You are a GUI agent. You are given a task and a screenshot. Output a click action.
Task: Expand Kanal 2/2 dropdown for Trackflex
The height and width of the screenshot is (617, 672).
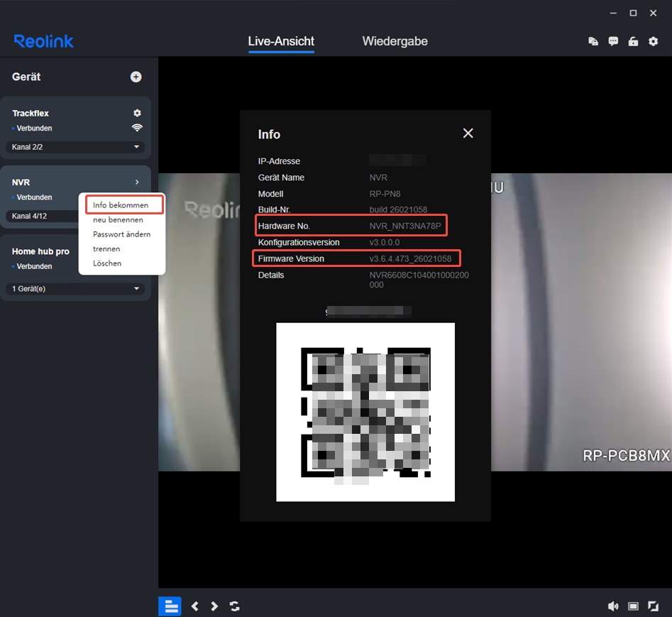click(75, 147)
